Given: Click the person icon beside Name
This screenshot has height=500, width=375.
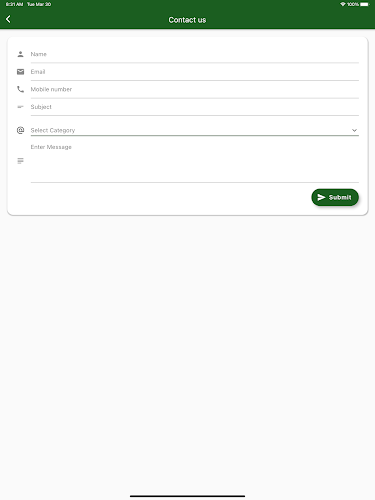Looking at the screenshot, I should pyautogui.click(x=20, y=54).
